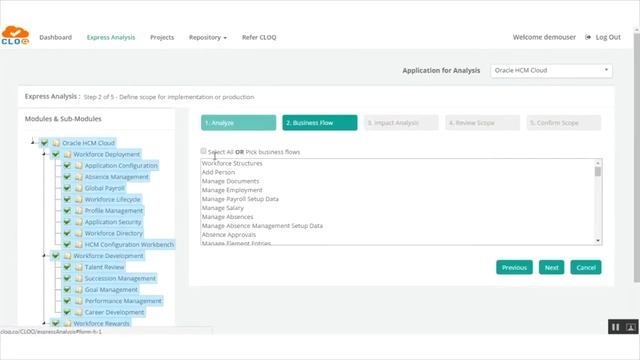The height and width of the screenshot is (360, 640).
Task: Uncheck the Goal Management checkbox
Action: tap(67, 290)
